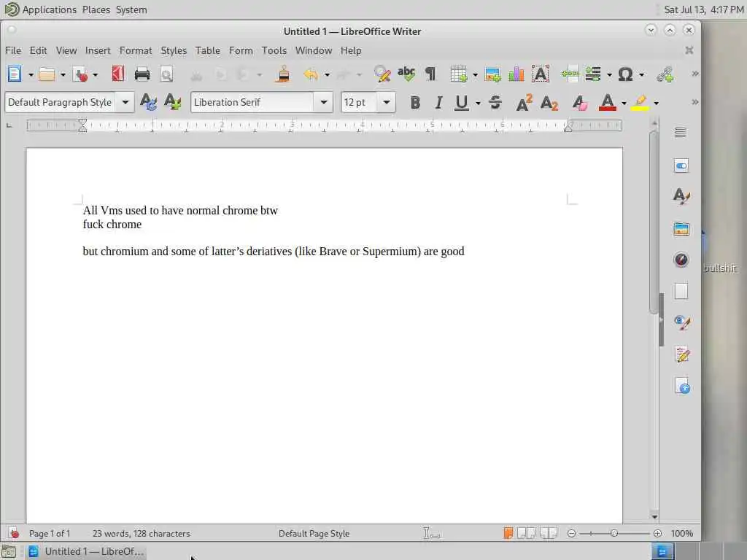
Task: Apply the yellow highlighting color
Action: click(640, 102)
